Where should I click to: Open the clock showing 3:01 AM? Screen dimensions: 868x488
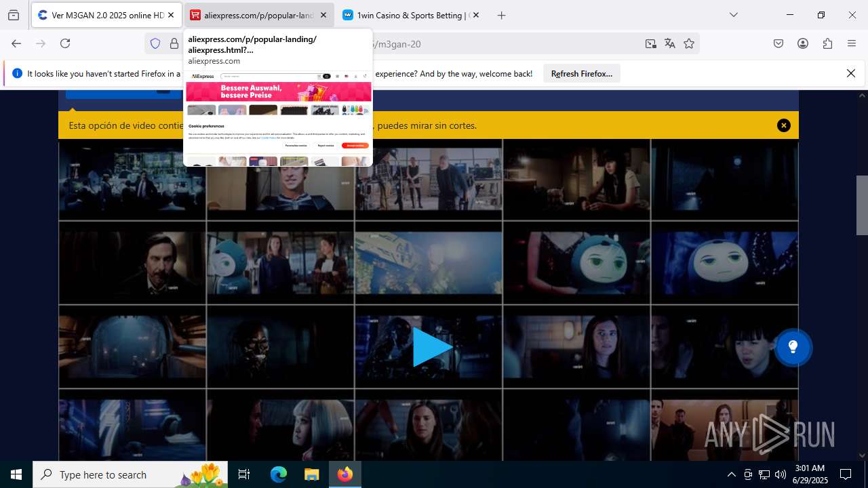810,474
